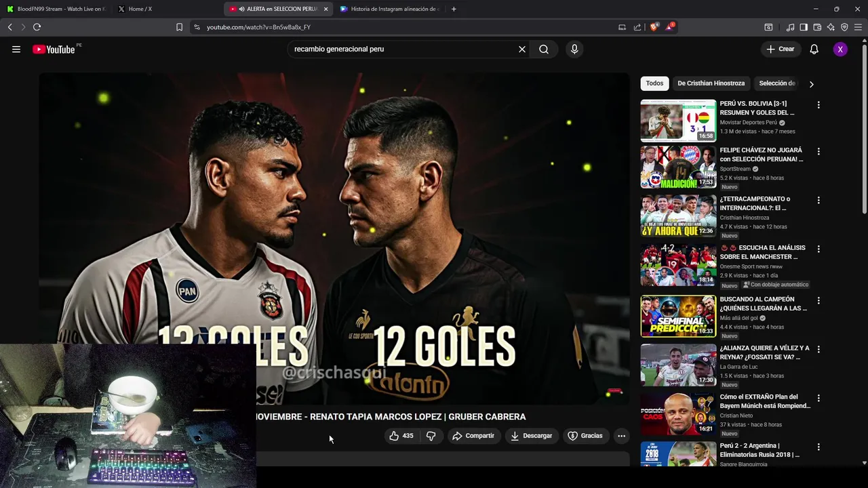868x488 pixels.
Task: Open options for Perú 2 - 2 Argentina video
Action: click(x=818, y=447)
